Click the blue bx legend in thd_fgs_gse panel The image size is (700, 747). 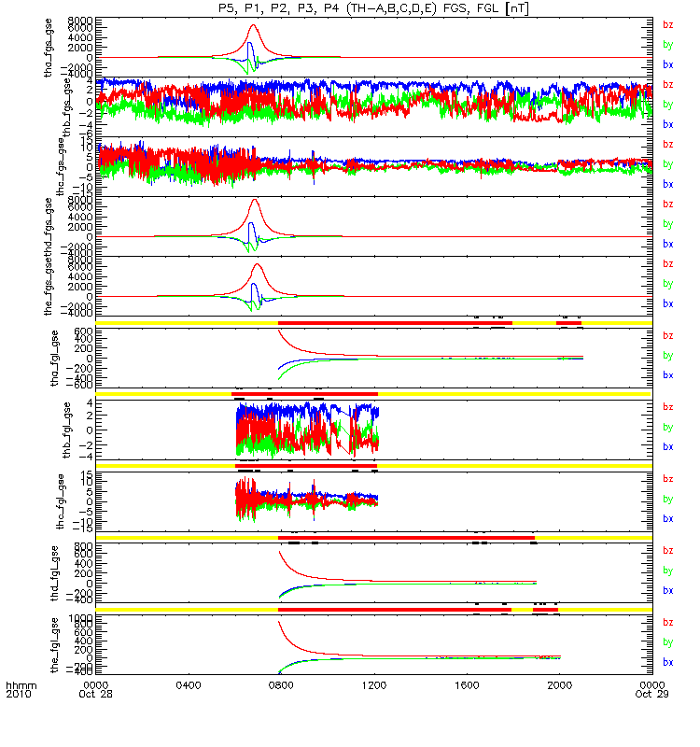pos(668,244)
